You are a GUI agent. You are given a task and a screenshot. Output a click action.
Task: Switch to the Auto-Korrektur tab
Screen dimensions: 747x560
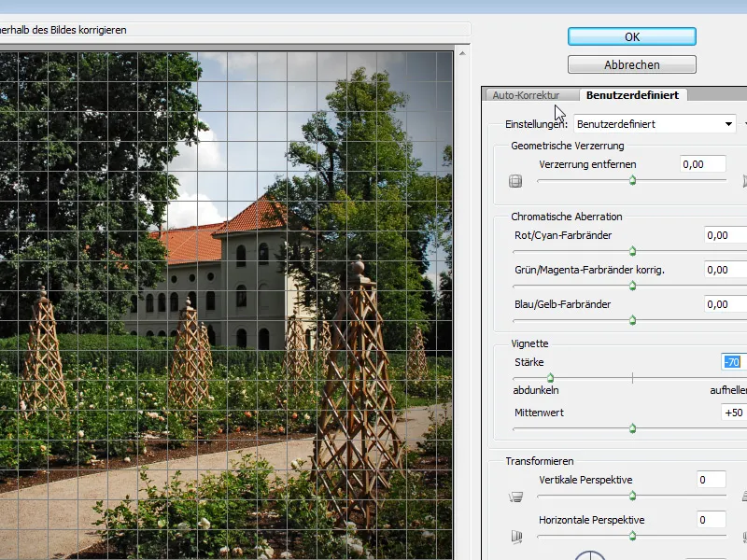(526, 95)
